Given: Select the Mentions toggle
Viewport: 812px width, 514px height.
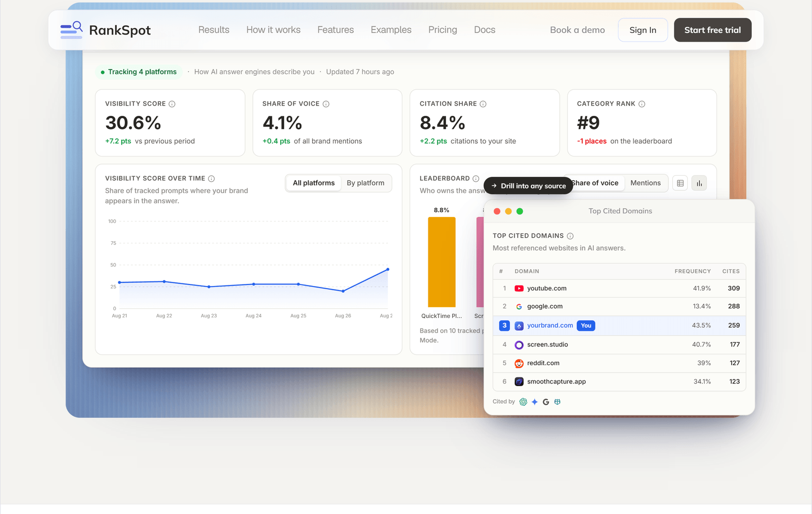Looking at the screenshot, I should [646, 183].
